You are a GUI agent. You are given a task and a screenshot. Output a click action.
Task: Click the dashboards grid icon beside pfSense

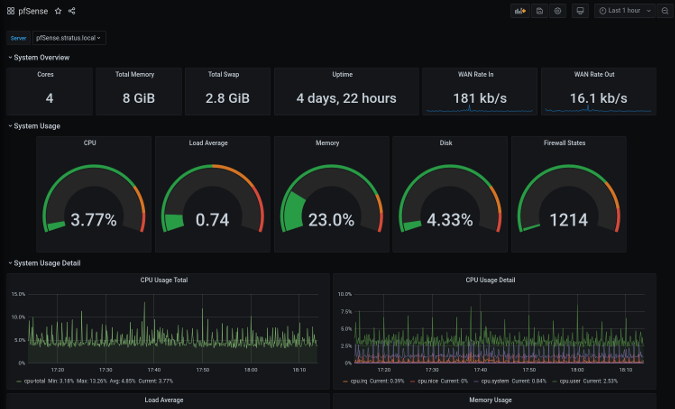click(x=11, y=10)
